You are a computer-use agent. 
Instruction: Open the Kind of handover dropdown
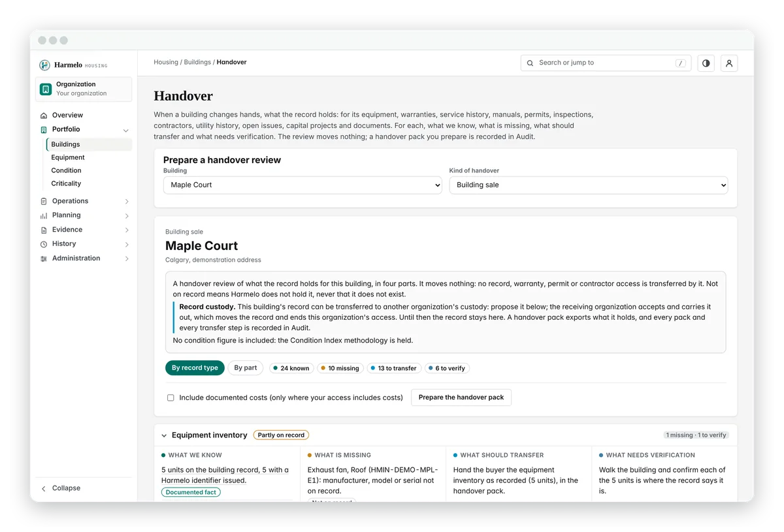pyautogui.click(x=589, y=185)
